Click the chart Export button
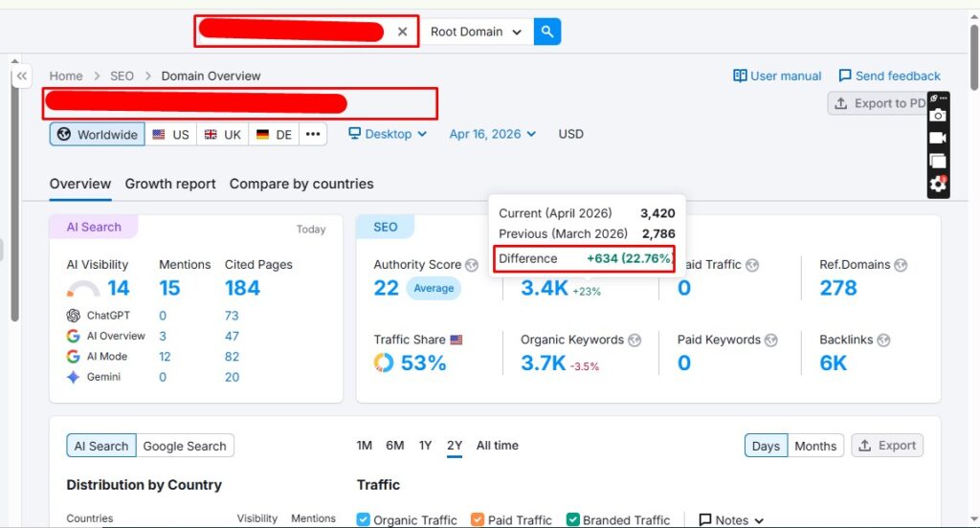The width and height of the screenshot is (980, 528). point(887,446)
